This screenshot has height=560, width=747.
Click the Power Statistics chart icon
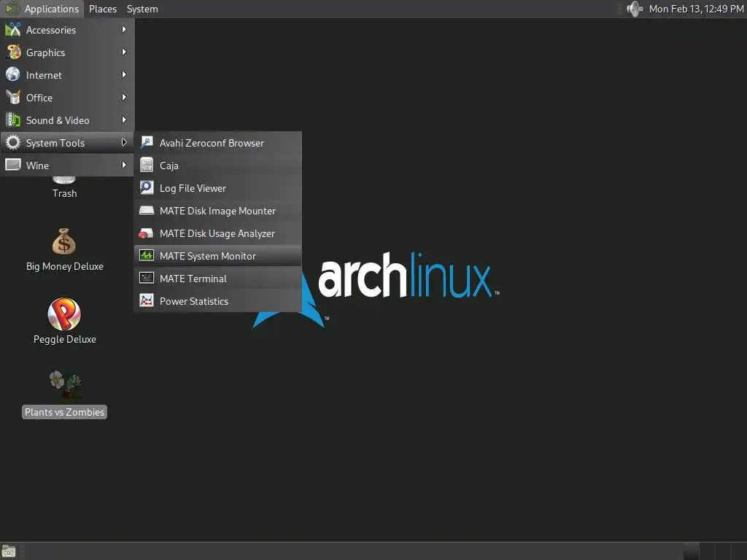click(147, 300)
